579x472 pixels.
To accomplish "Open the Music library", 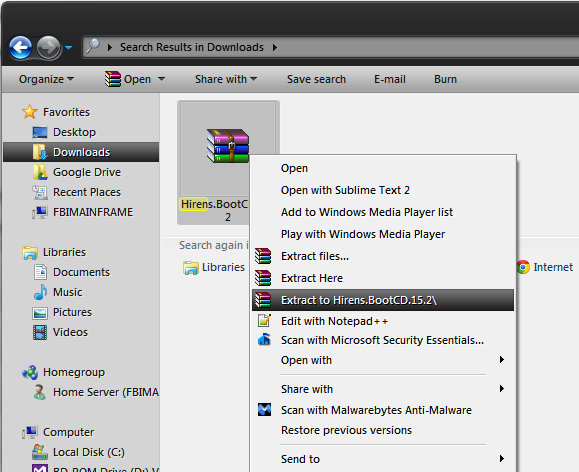I will coord(68,292).
